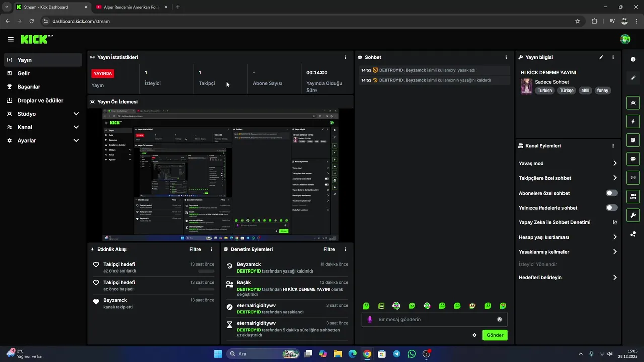Toggle channel actions camera icon in right sidebar
The width and height of the screenshot is (644, 362).
tap(633, 196)
